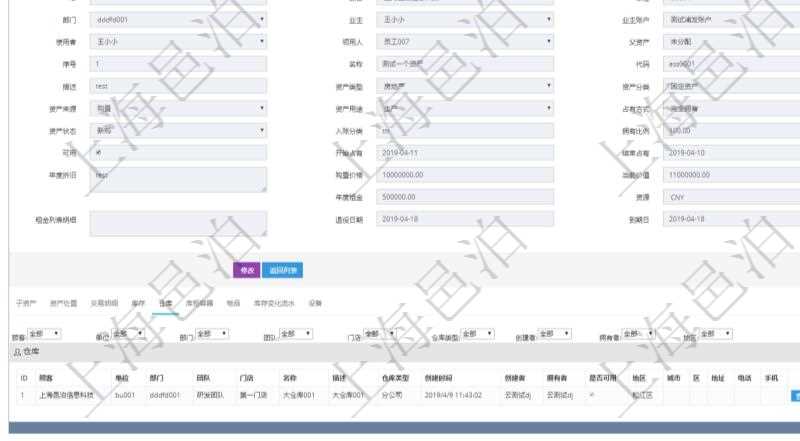Open the 资产类型 dropdown
The width and height of the screenshot is (800, 441).
[x=465, y=87]
